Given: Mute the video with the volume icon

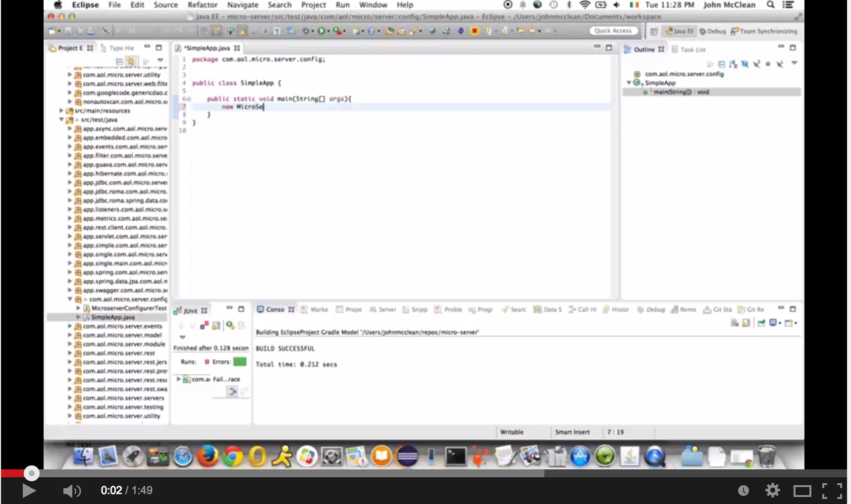Looking at the screenshot, I should point(71,491).
